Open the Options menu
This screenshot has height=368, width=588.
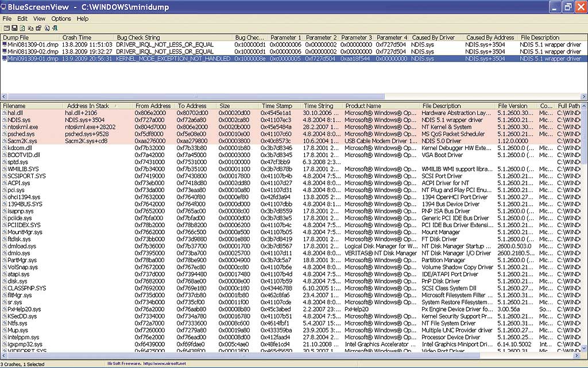[61, 18]
